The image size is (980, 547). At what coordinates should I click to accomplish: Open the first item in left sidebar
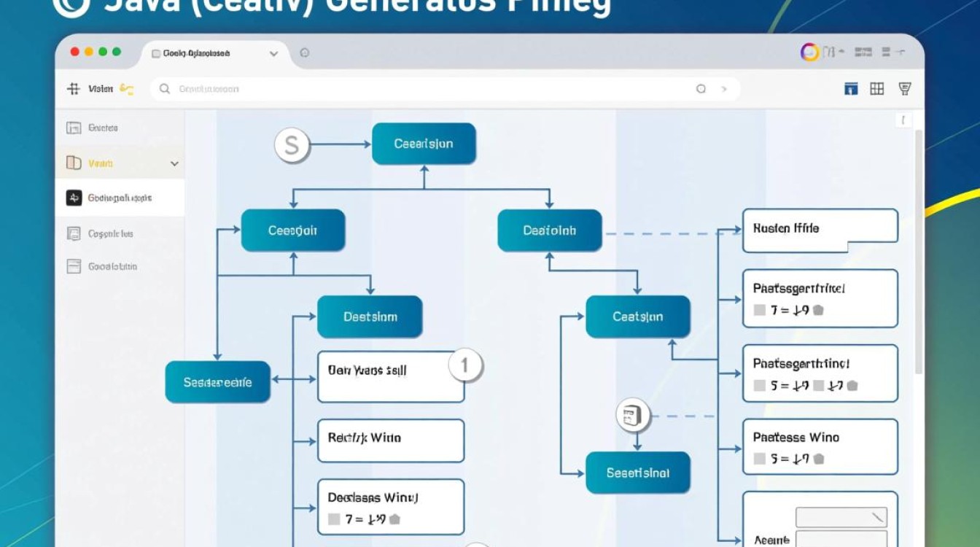(x=102, y=128)
